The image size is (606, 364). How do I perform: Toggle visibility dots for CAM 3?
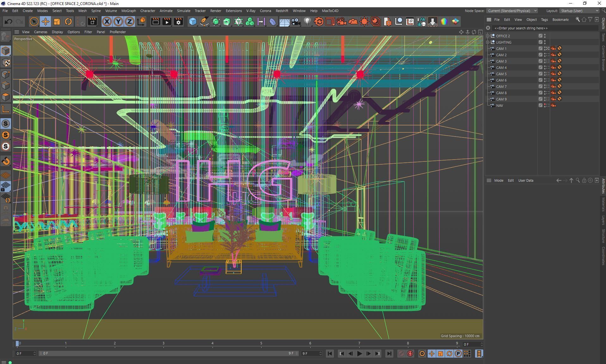click(545, 61)
